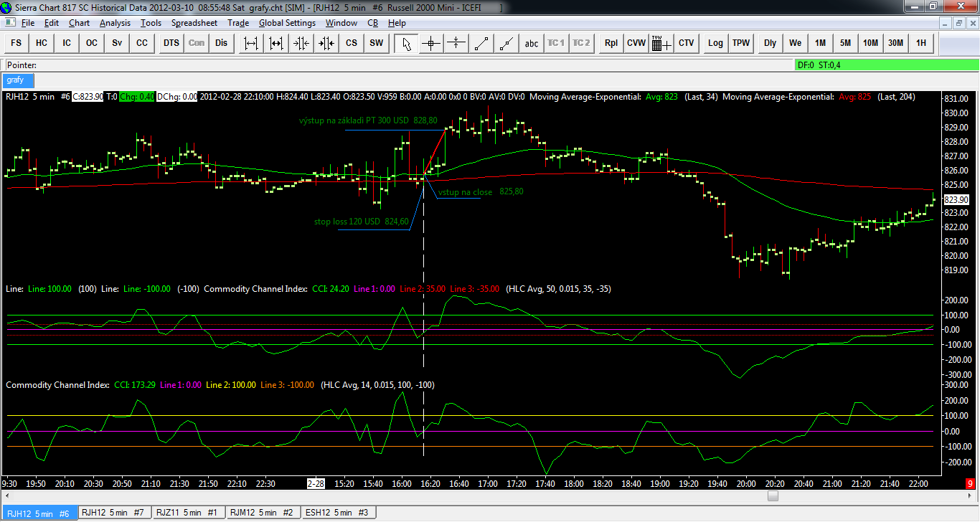Switch to the ESH12 5 min #3 tab
Image resolution: width=980 pixels, height=522 pixels.
[x=337, y=513]
